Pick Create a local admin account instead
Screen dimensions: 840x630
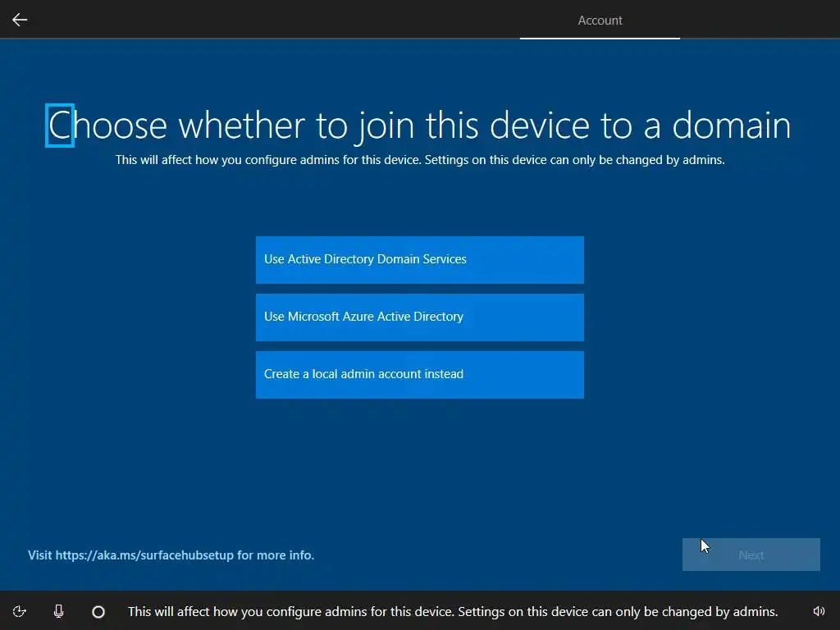click(x=419, y=374)
